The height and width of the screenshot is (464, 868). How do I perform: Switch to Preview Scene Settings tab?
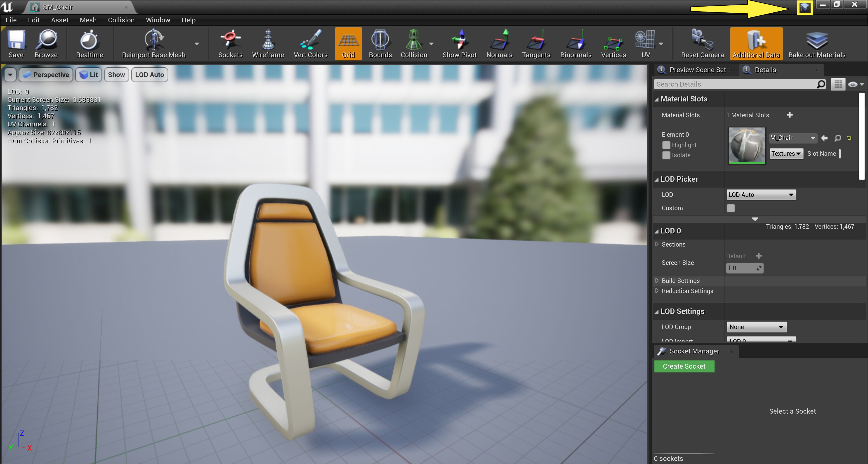click(x=697, y=70)
